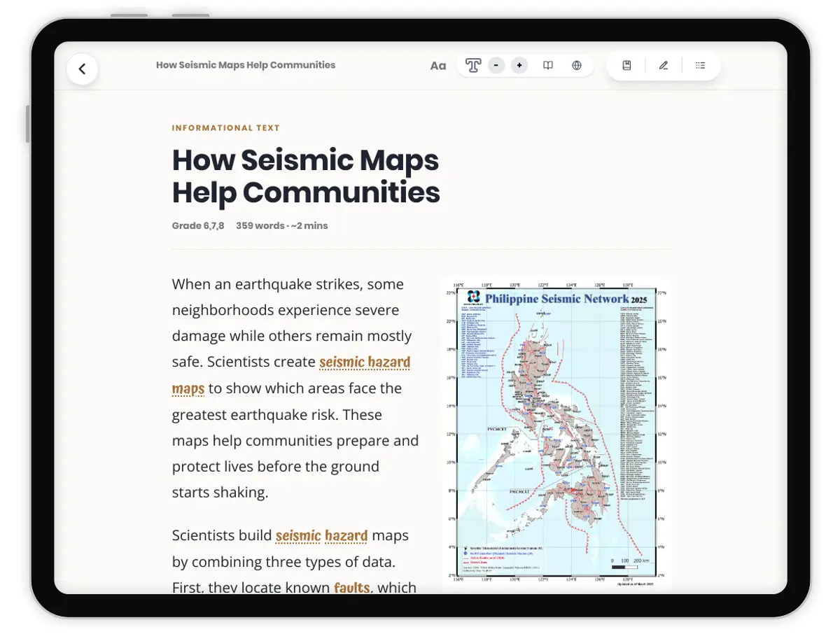The image size is (840, 634).
Task: Activate the pencil annotate tool
Action: pos(664,66)
